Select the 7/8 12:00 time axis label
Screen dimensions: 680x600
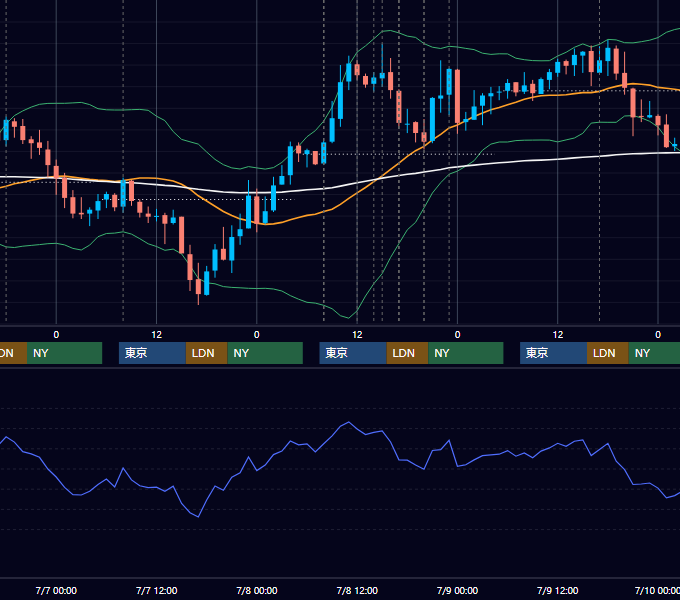tap(357, 590)
